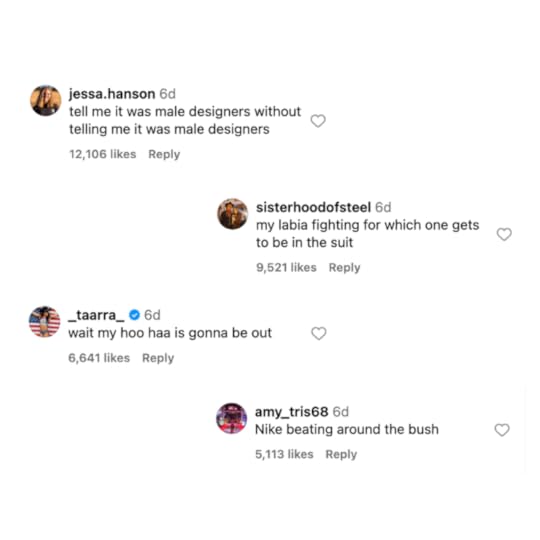
Task: View the 12,106 likes list
Action: tap(103, 154)
